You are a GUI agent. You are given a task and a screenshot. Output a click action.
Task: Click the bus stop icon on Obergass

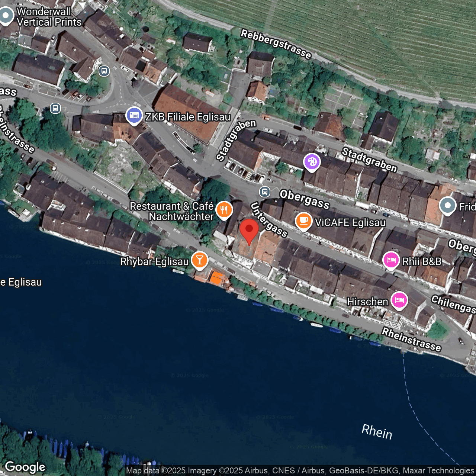click(x=264, y=192)
